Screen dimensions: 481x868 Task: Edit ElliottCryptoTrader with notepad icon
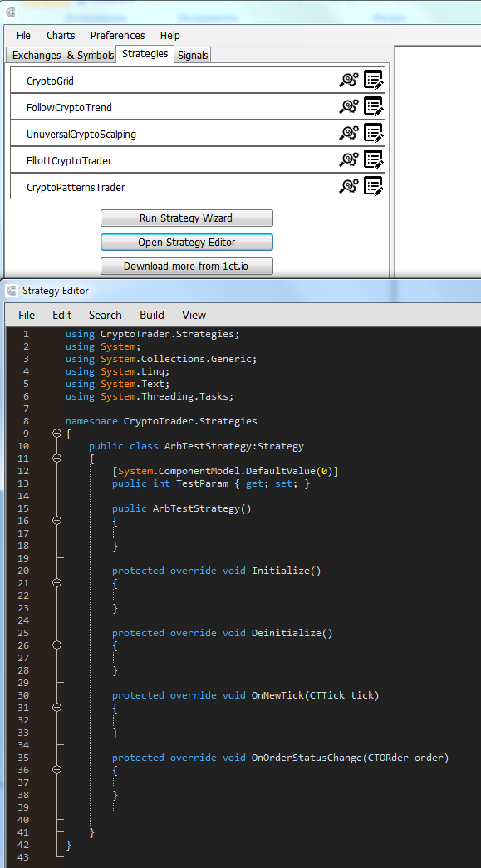tap(374, 160)
